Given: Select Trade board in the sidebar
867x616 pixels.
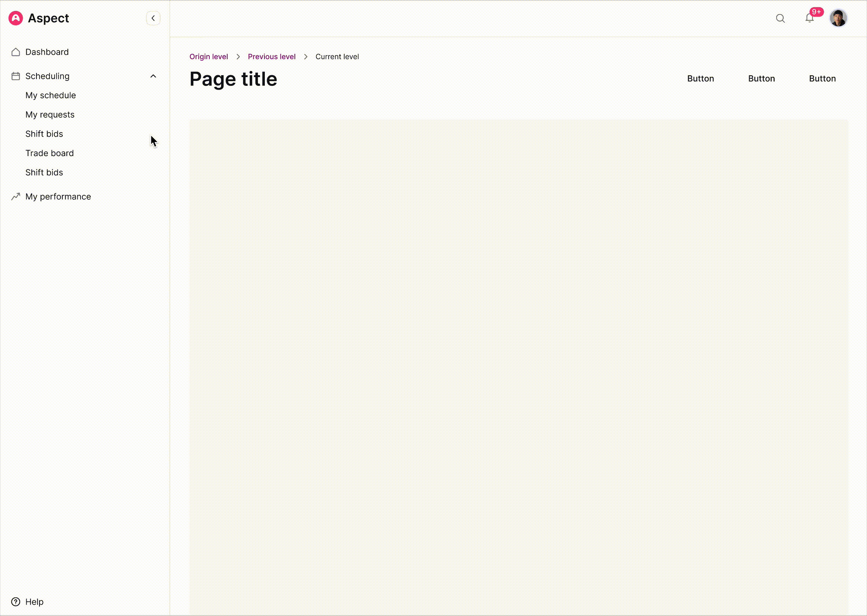Looking at the screenshot, I should [49, 153].
